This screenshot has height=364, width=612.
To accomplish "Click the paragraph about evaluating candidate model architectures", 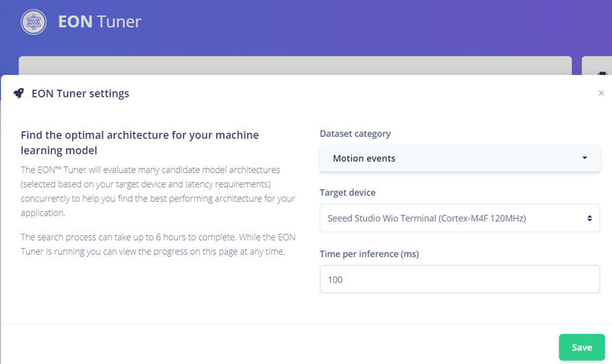I will pos(158,191).
